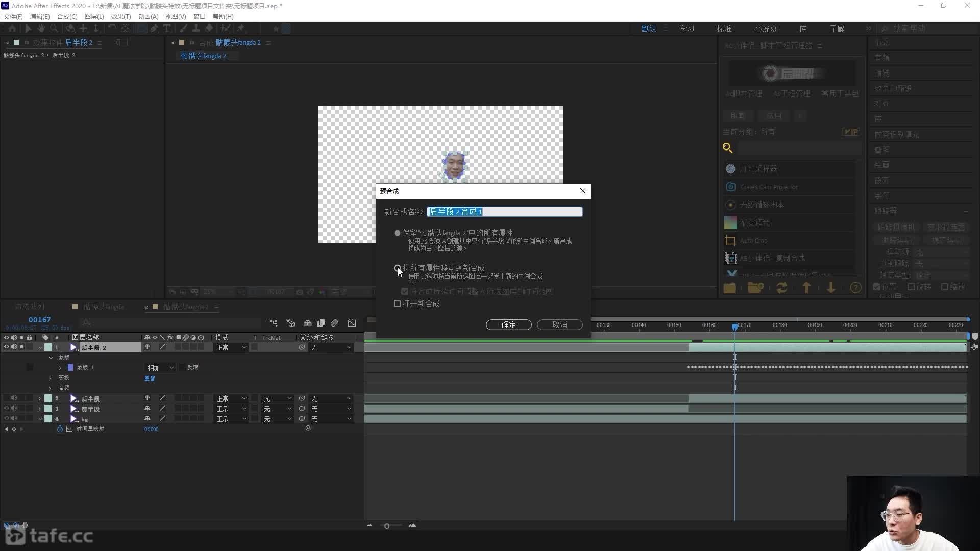Screen dimensions: 980x551
Task: Collapse layer 后半段 2 properties
Action: coord(40,347)
